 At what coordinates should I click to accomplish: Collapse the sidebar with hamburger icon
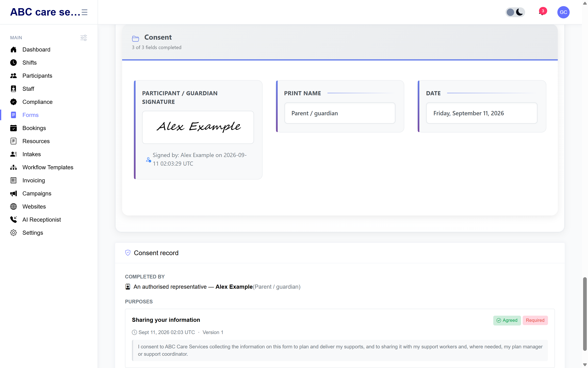click(84, 12)
